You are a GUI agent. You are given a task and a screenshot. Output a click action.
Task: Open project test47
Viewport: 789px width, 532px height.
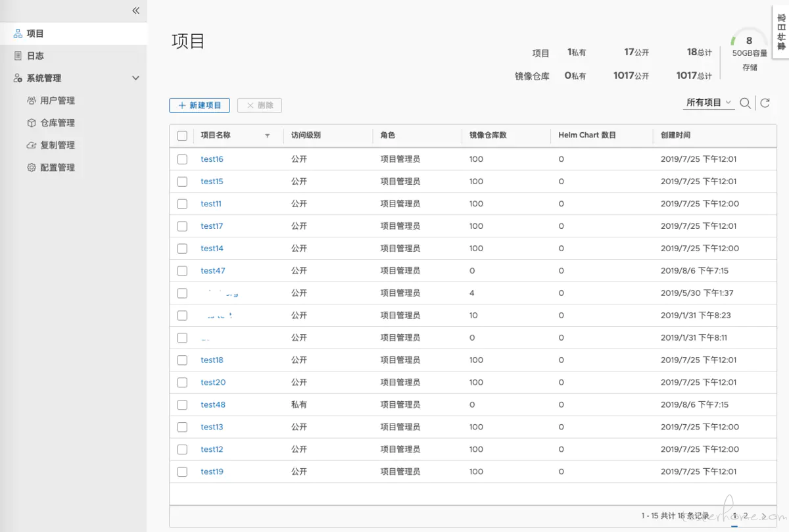(x=213, y=271)
